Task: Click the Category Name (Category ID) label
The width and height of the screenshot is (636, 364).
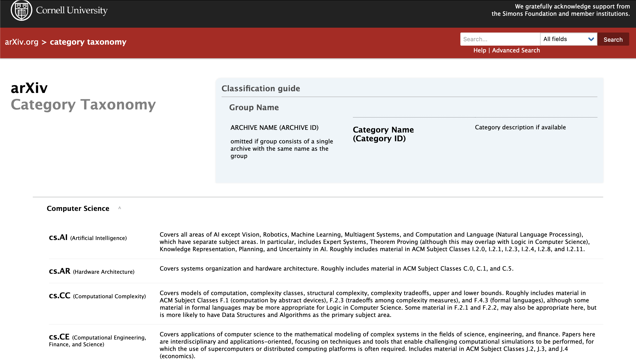Action: click(x=383, y=134)
